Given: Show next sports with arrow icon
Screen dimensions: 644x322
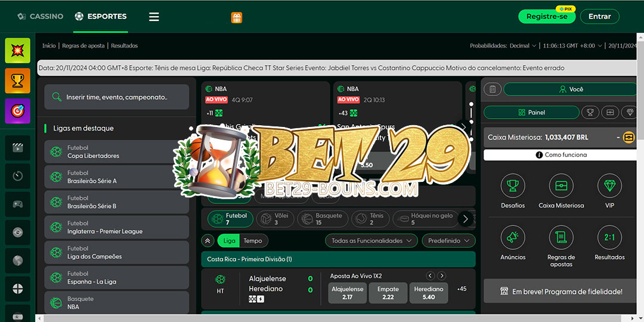Looking at the screenshot, I should coord(465,219).
